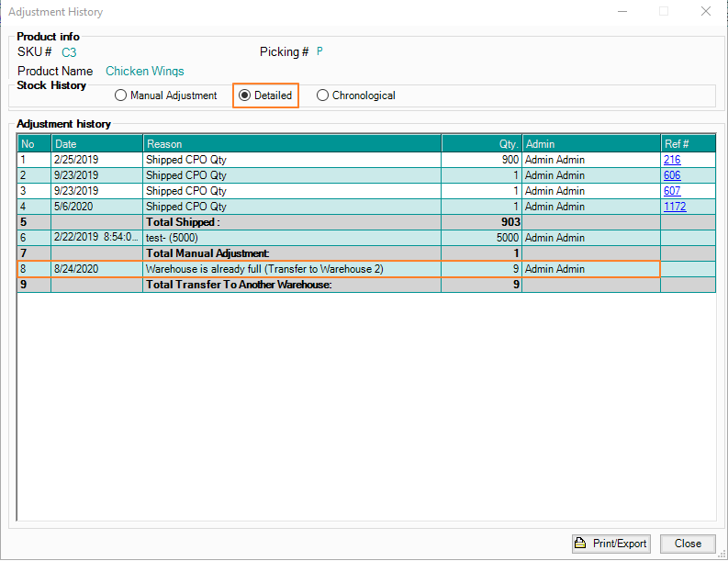Click the Reason column header
Screen dimensions: 728x561
point(292,144)
